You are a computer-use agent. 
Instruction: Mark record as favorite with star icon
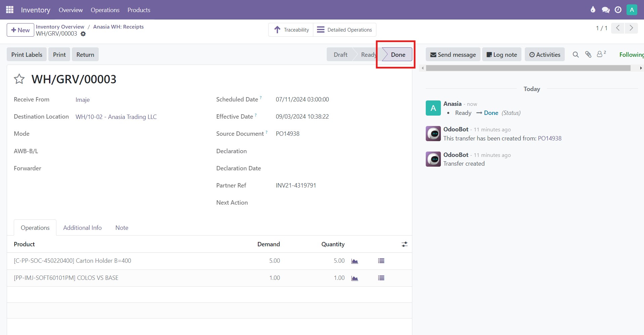pyautogui.click(x=19, y=79)
